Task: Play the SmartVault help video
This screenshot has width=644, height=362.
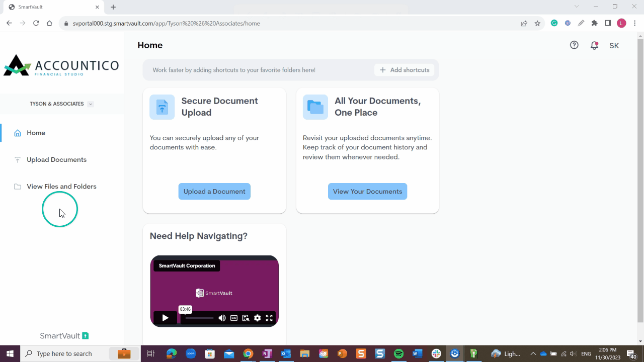Action: (x=165, y=318)
